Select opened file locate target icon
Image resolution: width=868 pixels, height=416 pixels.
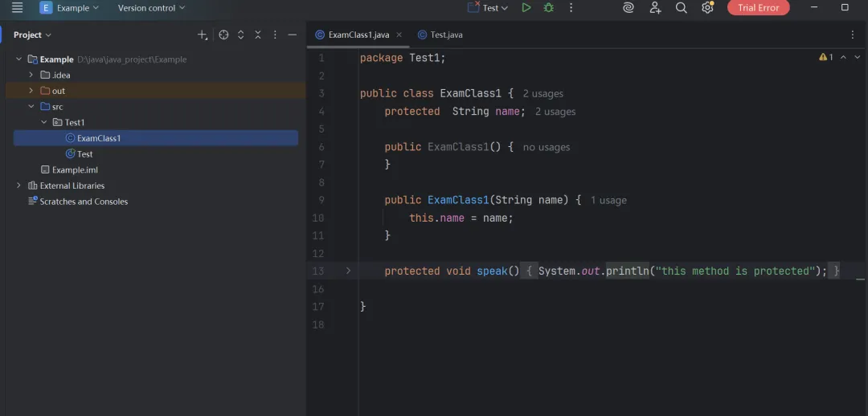[x=223, y=35]
